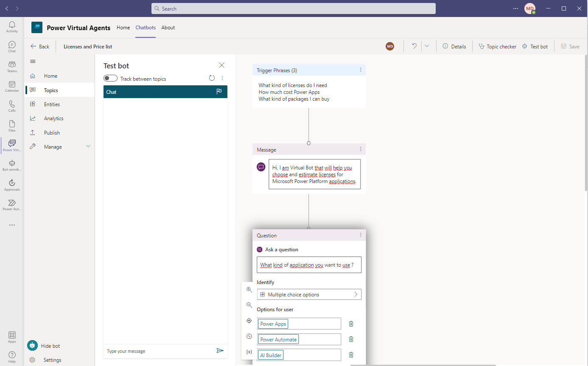Open the Teams section icon in rail
588x366 pixels.
click(x=12, y=67)
